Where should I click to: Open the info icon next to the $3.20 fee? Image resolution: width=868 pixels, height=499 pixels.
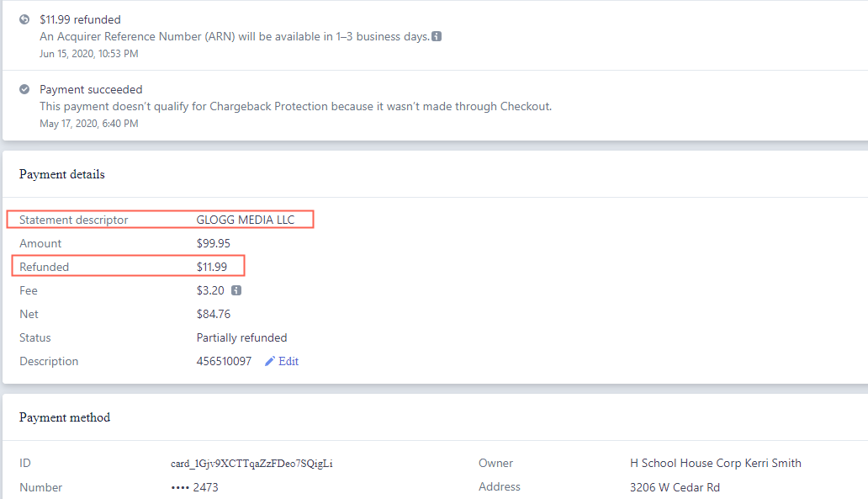236,290
